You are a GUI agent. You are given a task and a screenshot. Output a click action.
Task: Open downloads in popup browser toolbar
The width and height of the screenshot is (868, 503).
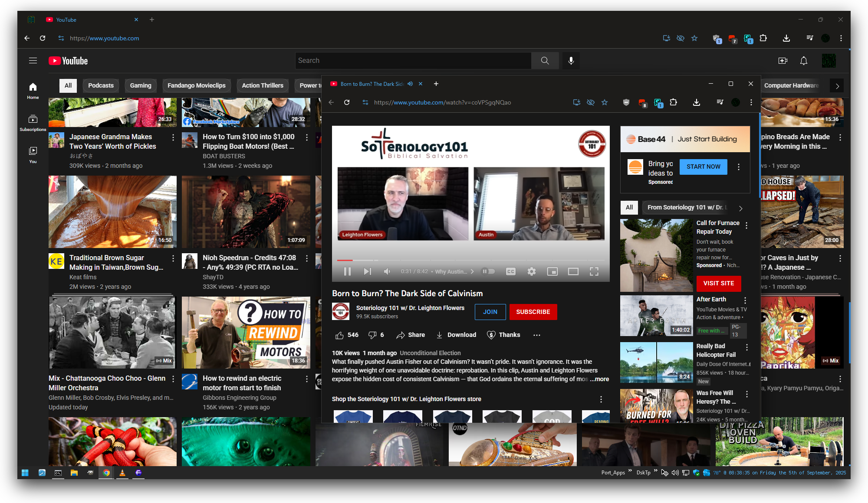point(697,102)
